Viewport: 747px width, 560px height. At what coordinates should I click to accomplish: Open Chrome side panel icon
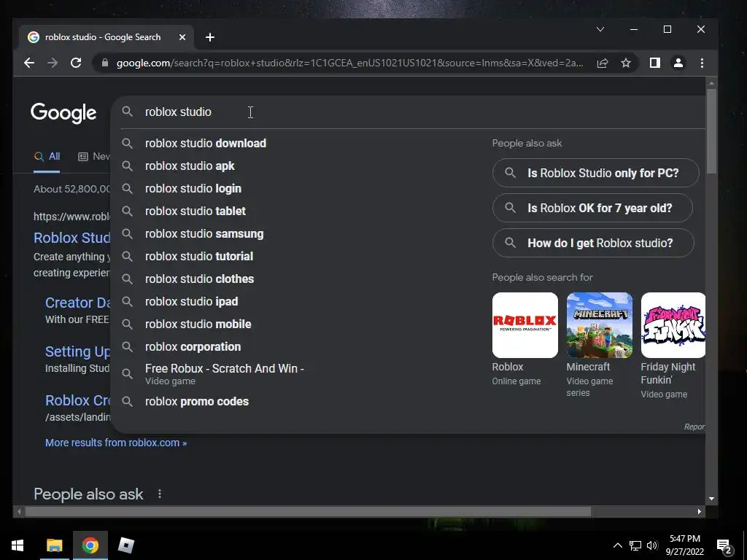pos(655,63)
